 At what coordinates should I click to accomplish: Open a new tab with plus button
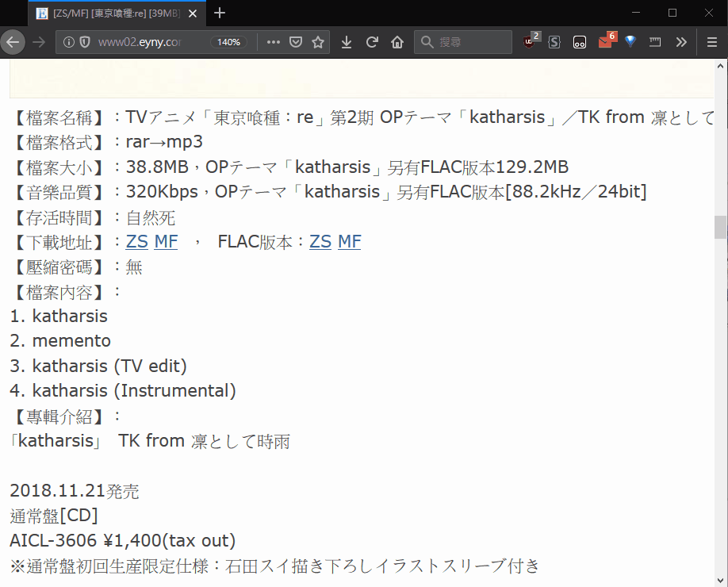[220, 13]
